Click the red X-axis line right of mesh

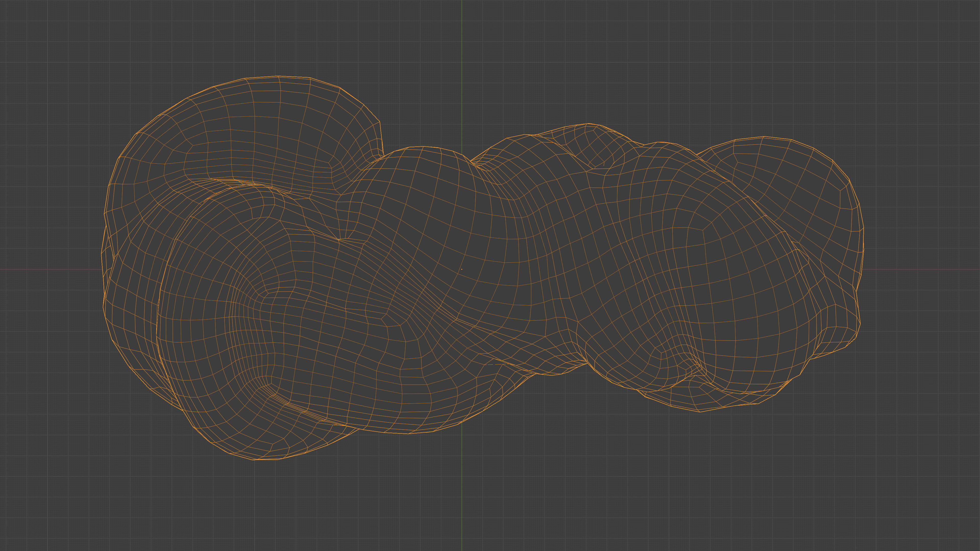pyautogui.click(x=921, y=269)
